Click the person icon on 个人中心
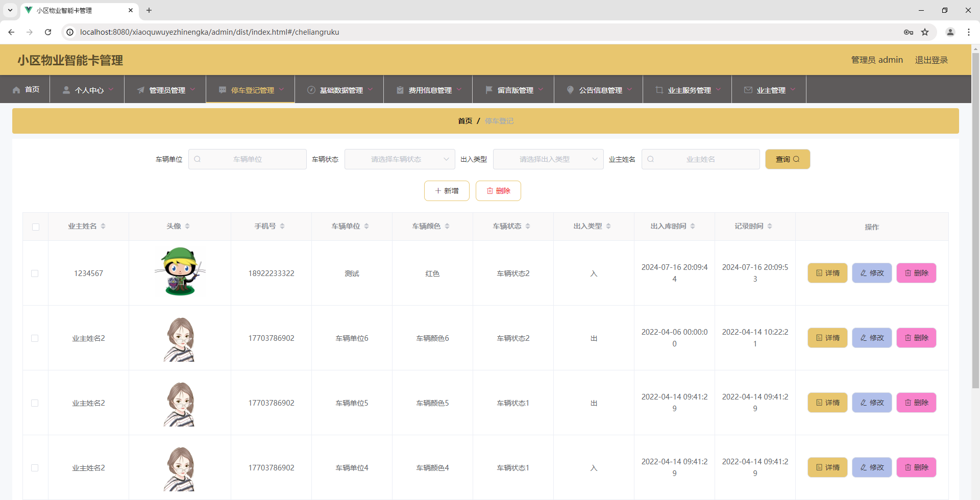 (x=66, y=90)
